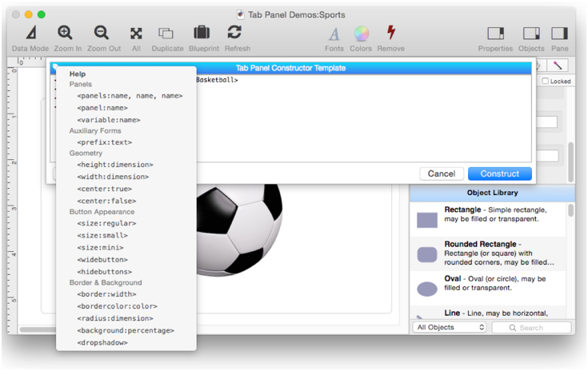Click the Object Library header
This screenshot has width=588, height=371.
492,193
